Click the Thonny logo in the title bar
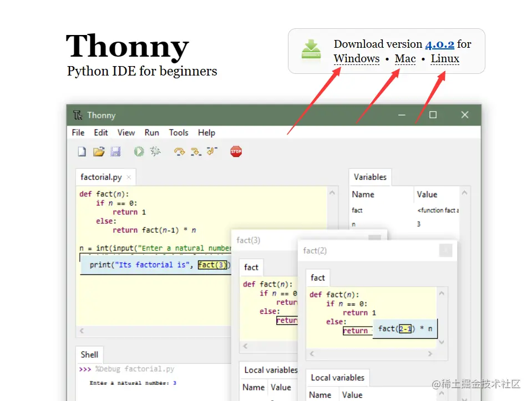 click(78, 115)
